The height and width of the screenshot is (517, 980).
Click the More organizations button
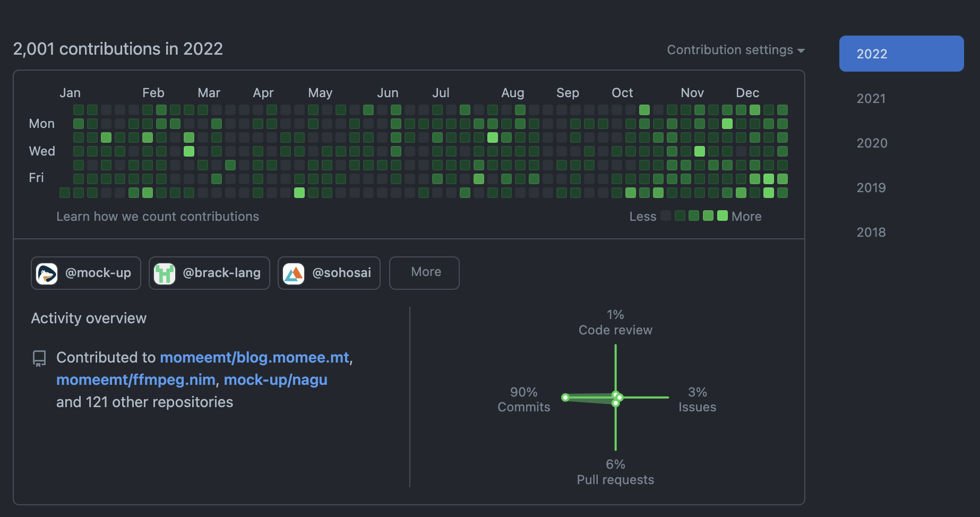pyautogui.click(x=424, y=273)
